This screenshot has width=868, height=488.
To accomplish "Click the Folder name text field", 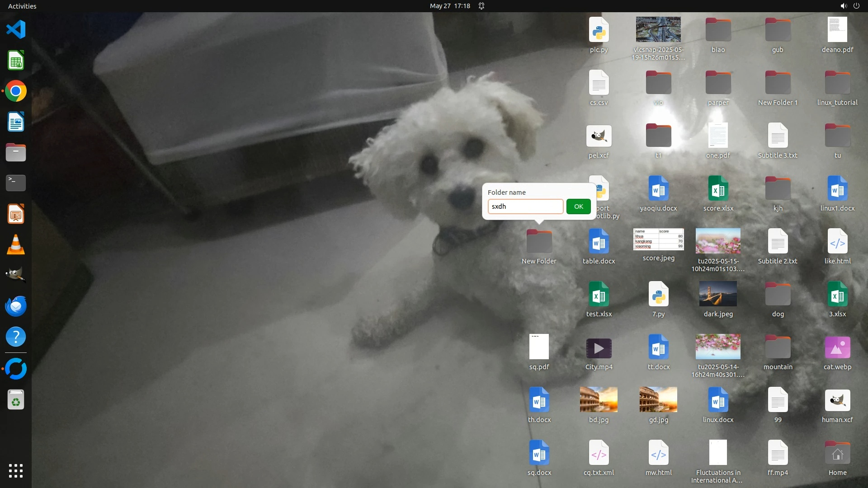I will tap(525, 206).
